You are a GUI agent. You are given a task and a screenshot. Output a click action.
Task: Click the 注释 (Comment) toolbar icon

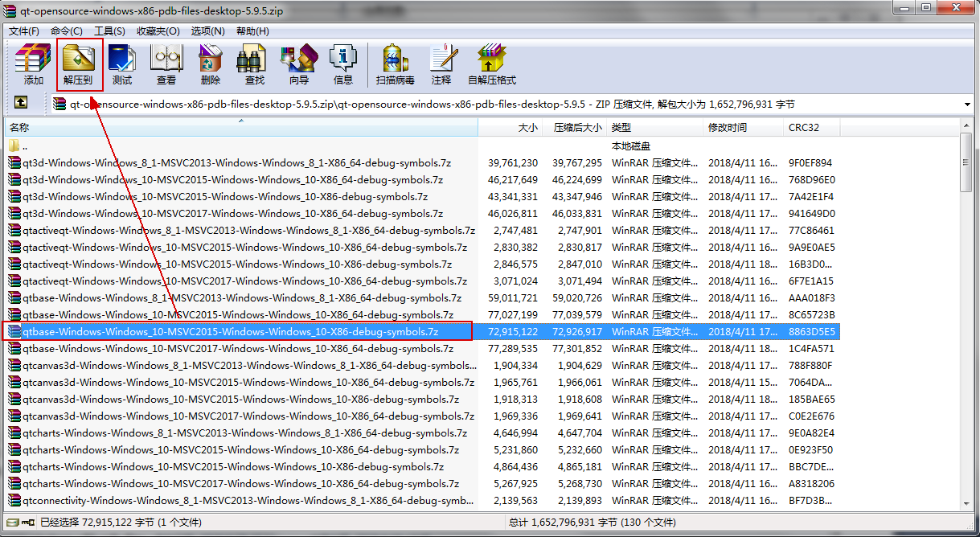click(441, 64)
